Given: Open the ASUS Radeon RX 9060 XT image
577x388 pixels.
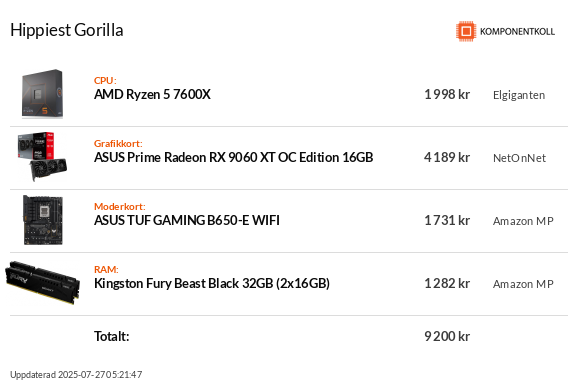Looking at the screenshot, I should (x=42, y=157).
